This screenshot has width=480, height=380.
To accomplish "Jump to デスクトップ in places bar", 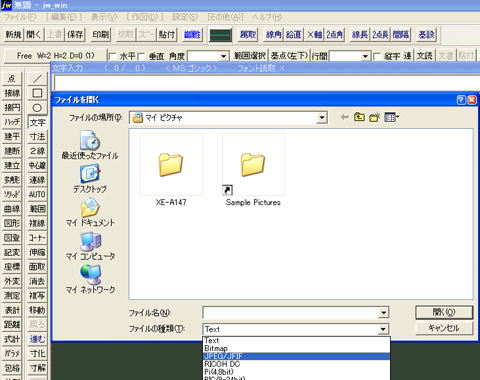I will (x=90, y=179).
